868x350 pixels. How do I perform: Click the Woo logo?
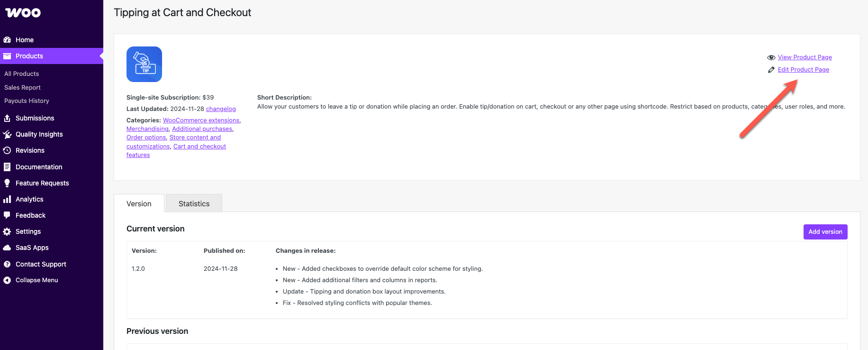(x=23, y=13)
